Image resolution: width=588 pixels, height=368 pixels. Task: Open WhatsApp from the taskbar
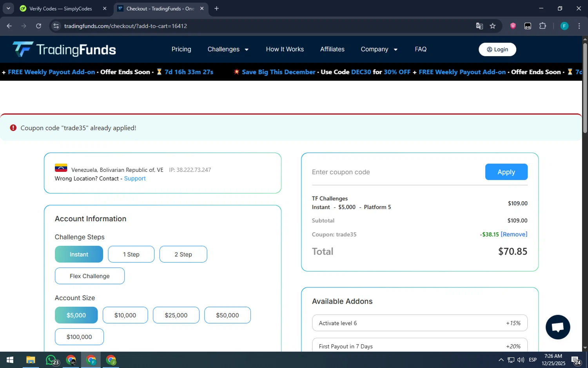(x=52, y=360)
